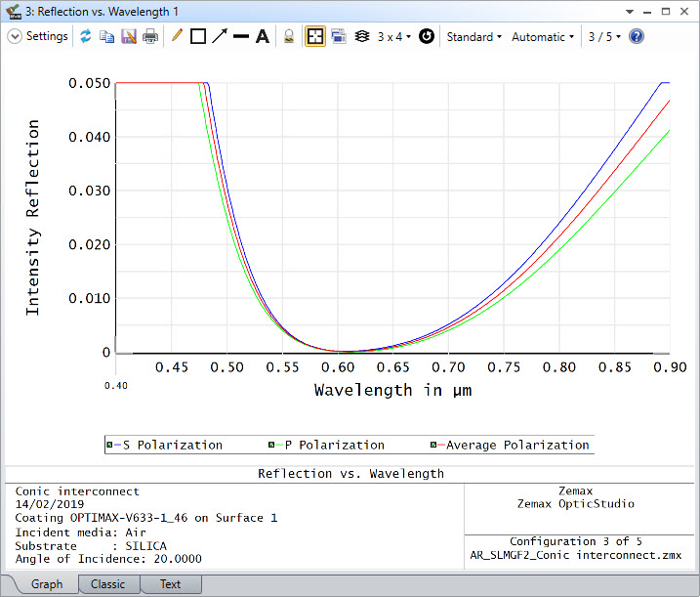
Task: Click the '0.90' x-axis label
Action: point(670,367)
